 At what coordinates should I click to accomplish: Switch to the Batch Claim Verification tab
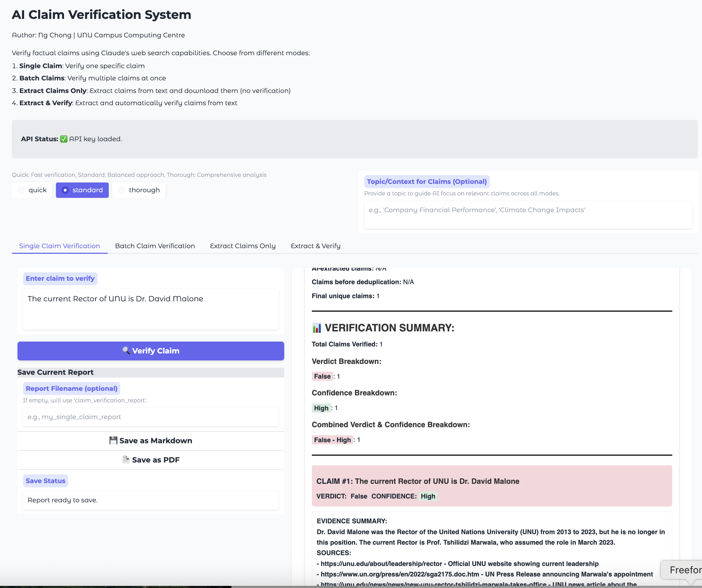[x=155, y=246]
